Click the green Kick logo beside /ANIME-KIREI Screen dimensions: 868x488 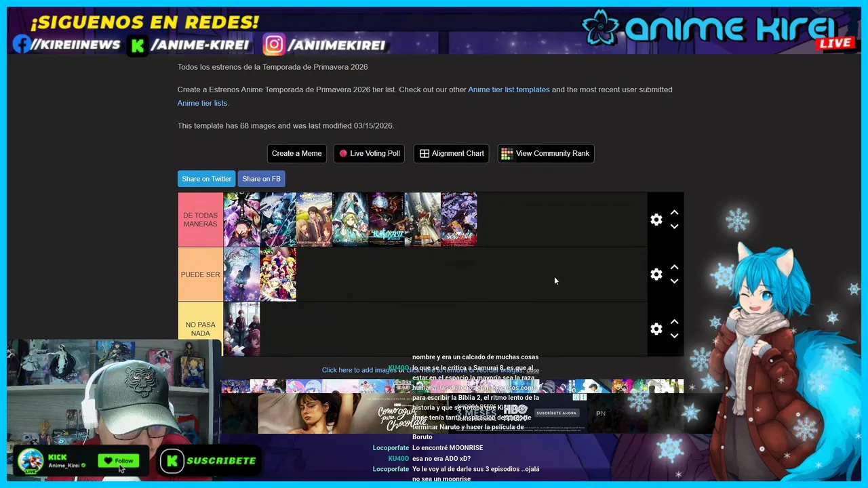point(138,45)
